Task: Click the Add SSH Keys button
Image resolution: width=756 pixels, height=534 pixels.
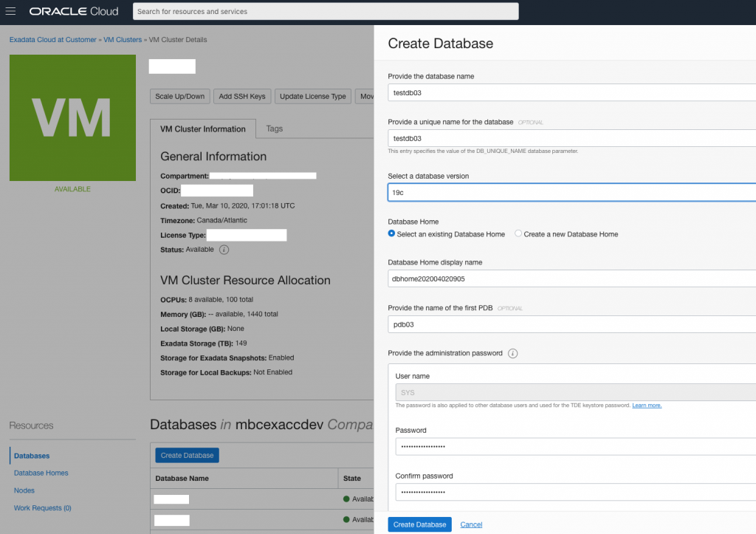Action: click(x=242, y=97)
